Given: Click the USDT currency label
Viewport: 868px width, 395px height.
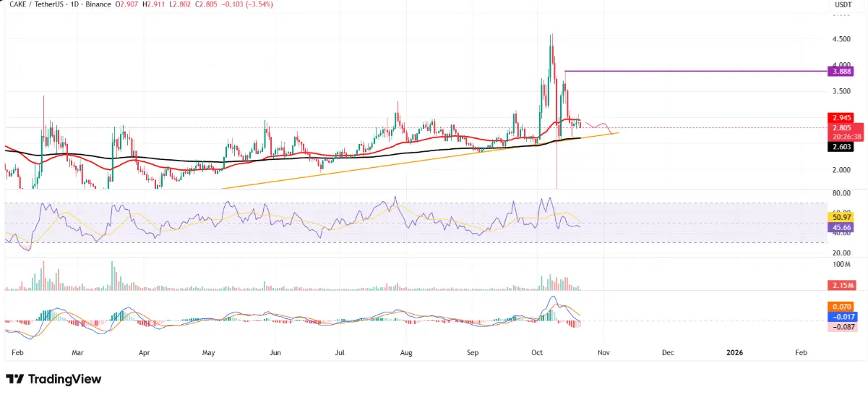Looking at the screenshot, I should pyautogui.click(x=842, y=4).
